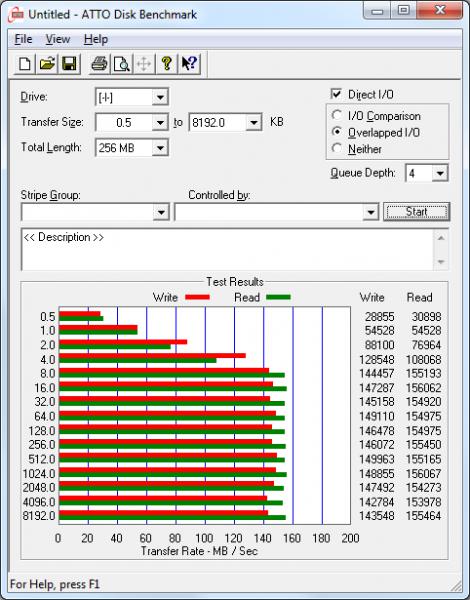Click the 4096.0 transfer size row label
Image resolution: width=470 pixels, height=600 pixels.
click(39, 502)
